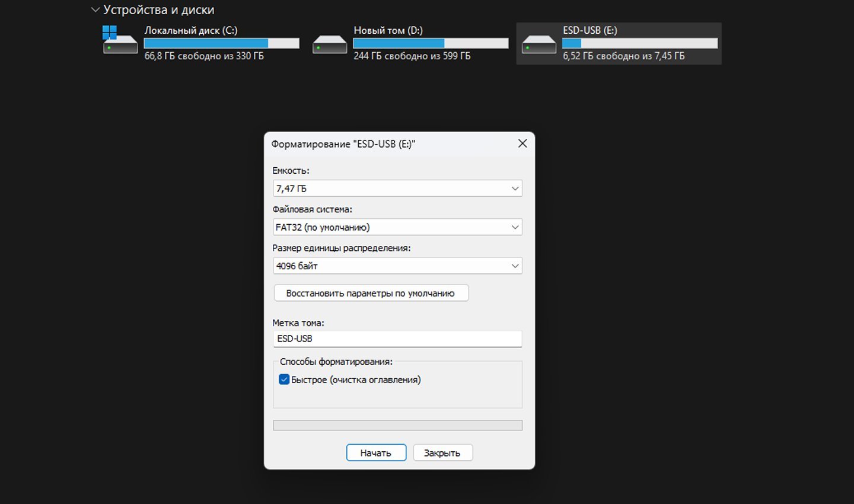854x504 pixels.
Task: Click the Local Disk (C:) drive icon
Action: coord(120,41)
